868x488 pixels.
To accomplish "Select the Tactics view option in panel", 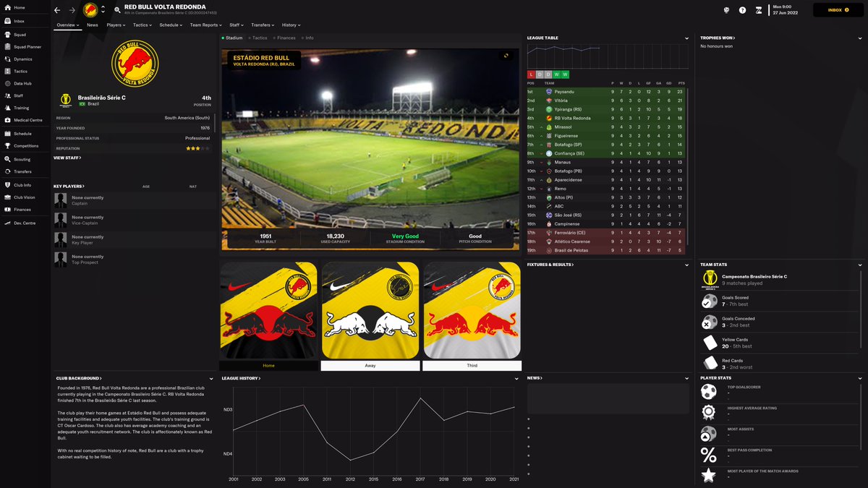I will (x=258, y=38).
